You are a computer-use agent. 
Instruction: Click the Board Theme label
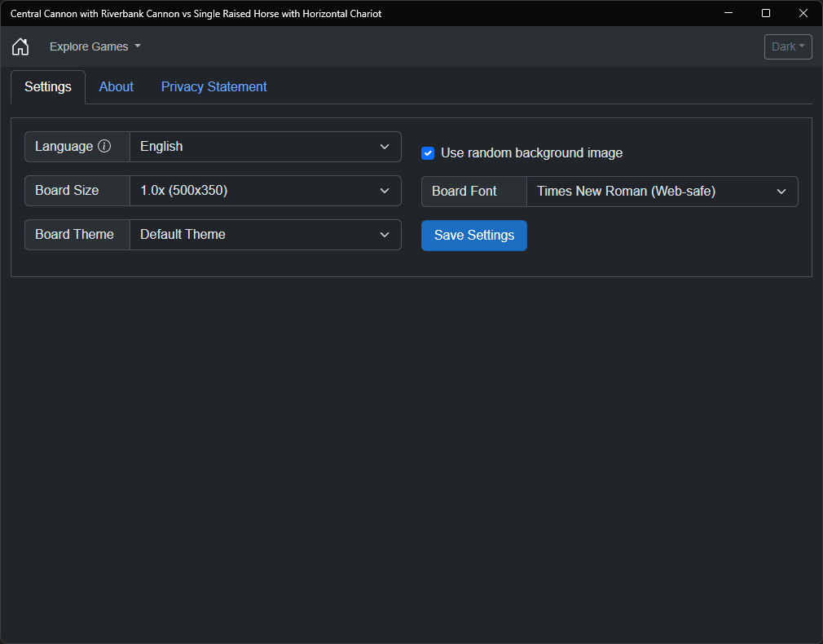click(74, 235)
